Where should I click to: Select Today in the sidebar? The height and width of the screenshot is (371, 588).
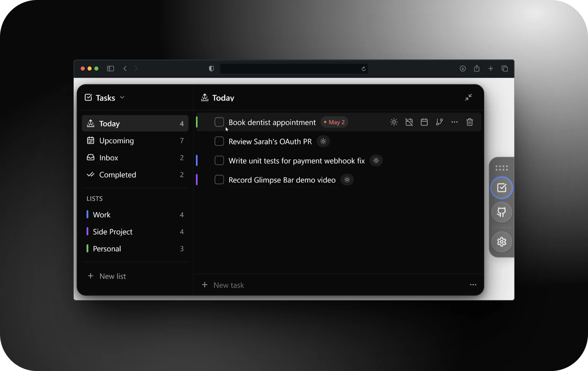(135, 123)
